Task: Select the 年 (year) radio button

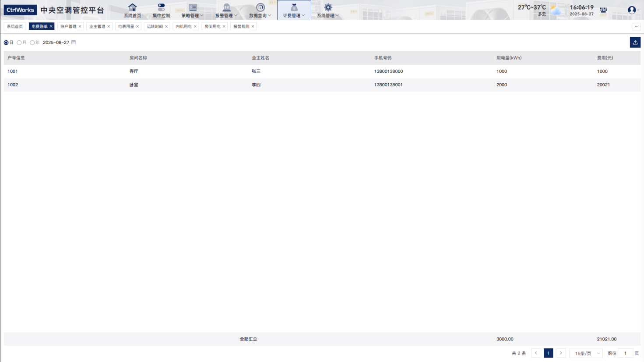Action: pyautogui.click(x=32, y=43)
